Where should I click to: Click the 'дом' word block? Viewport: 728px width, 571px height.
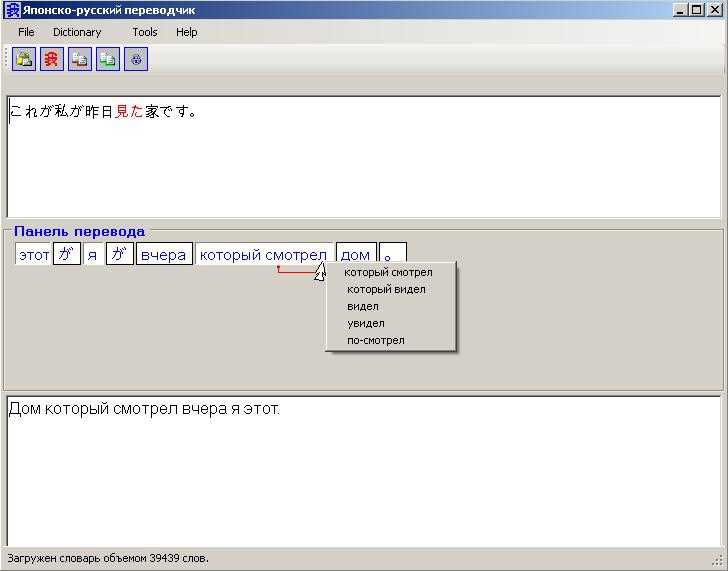pos(356,254)
